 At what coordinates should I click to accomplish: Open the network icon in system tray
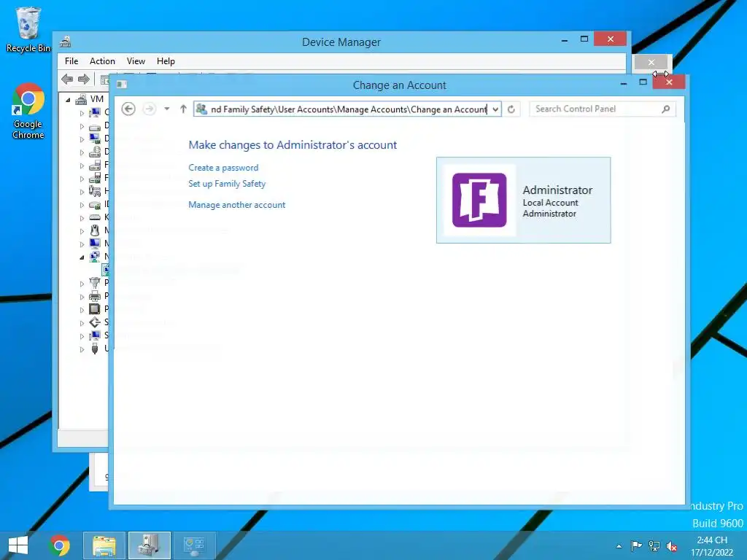point(654,546)
